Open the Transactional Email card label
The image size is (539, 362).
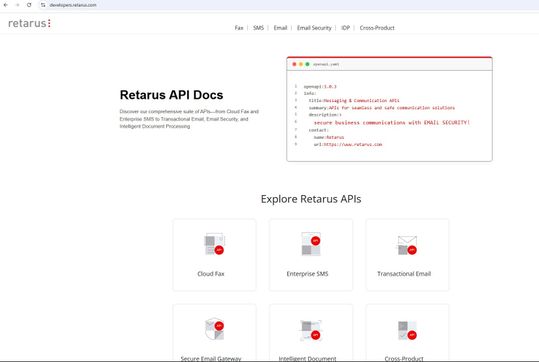(404, 274)
